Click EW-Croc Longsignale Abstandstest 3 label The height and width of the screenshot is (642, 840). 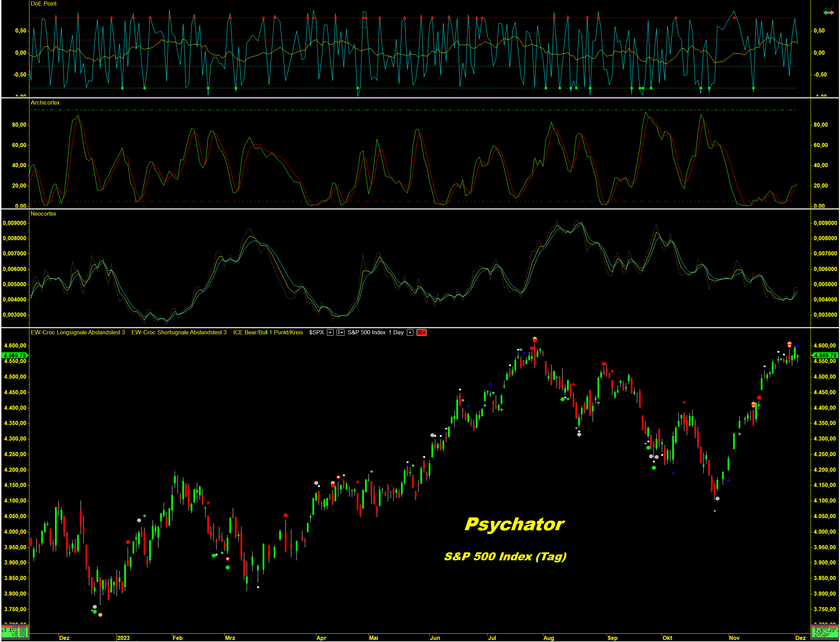click(x=77, y=333)
